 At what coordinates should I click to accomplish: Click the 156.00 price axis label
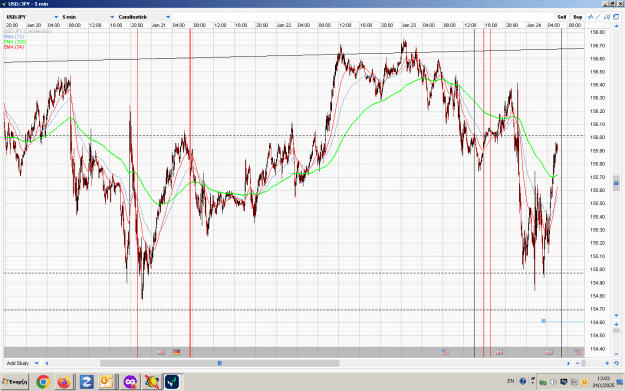[597, 138]
